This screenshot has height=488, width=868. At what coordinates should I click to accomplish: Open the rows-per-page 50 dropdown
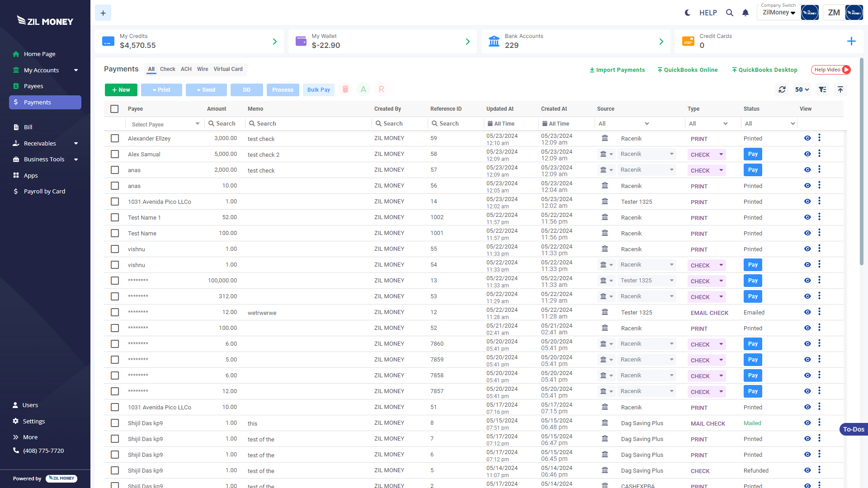[801, 89]
